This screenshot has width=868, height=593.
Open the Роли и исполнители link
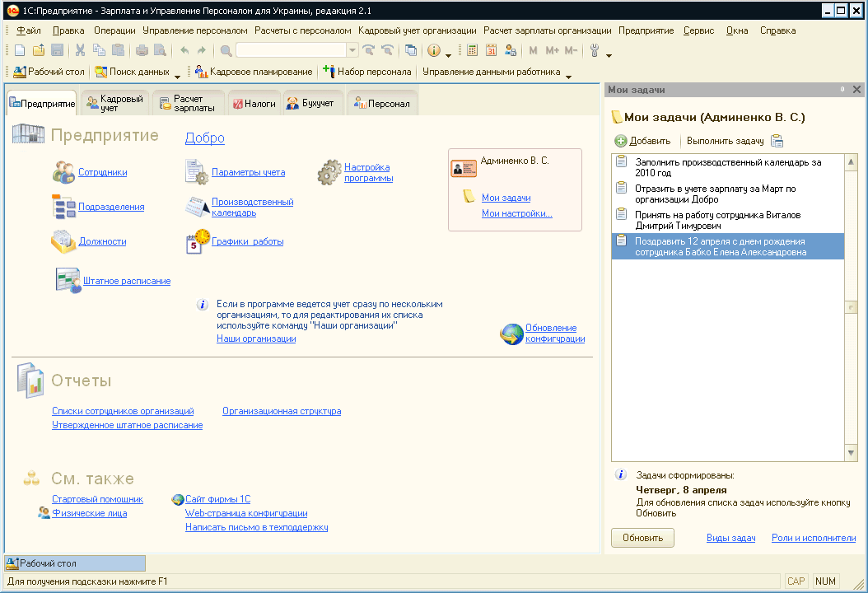tap(814, 538)
